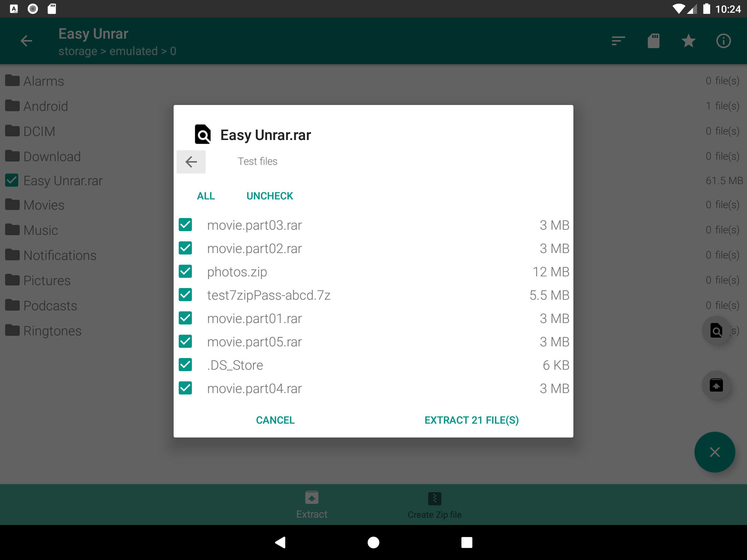Open favorites star icon
Screen dimensions: 747x560
[x=688, y=41]
